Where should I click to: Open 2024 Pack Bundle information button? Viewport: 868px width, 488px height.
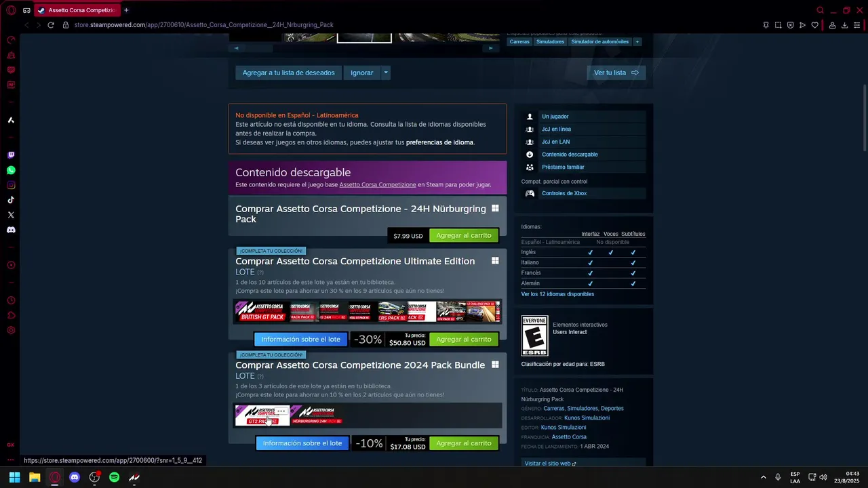302,443
